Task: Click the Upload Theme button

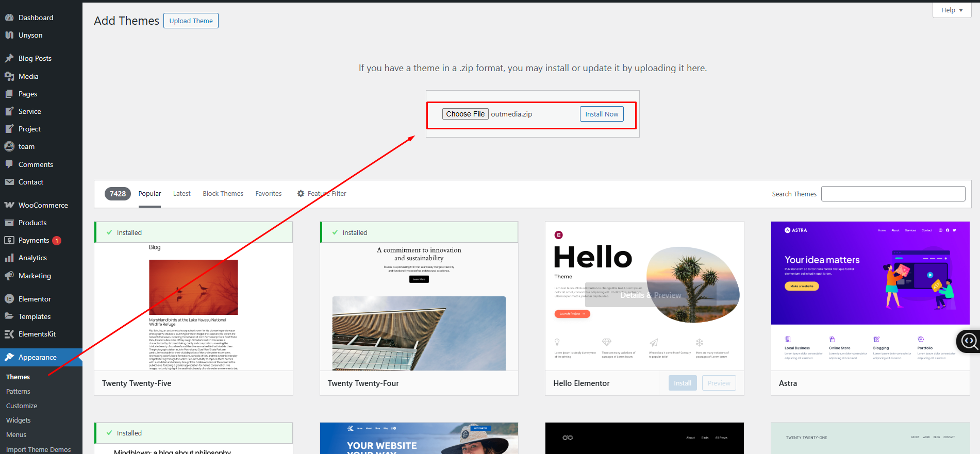Action: (x=191, y=21)
